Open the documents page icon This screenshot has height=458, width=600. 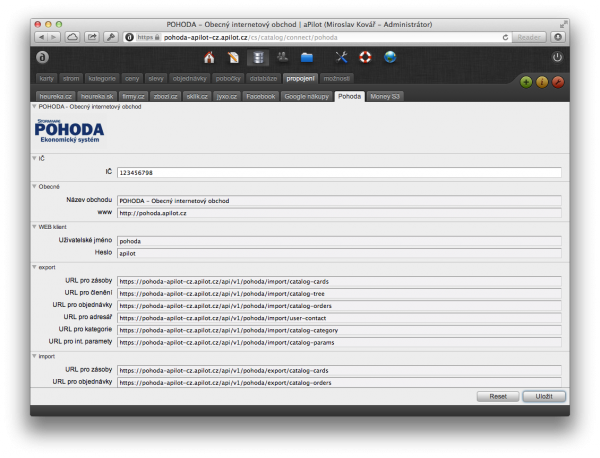[233, 57]
